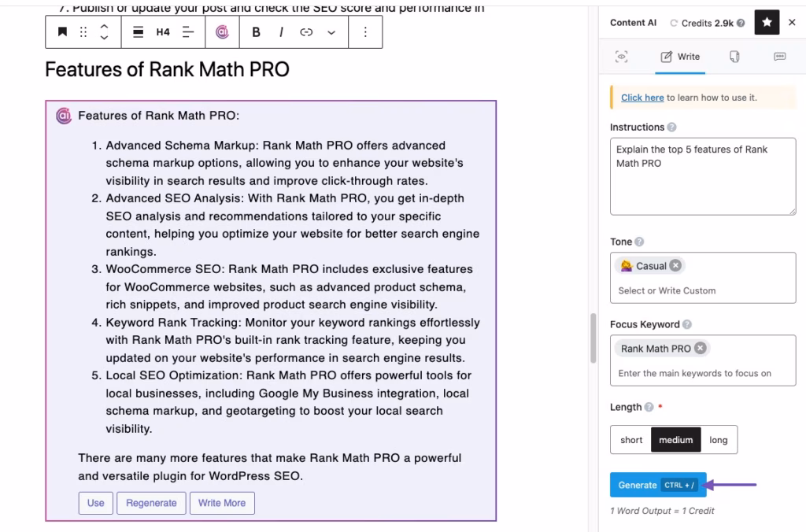
Task: Open the eye scan icon in Content AI panel
Action: 621,57
